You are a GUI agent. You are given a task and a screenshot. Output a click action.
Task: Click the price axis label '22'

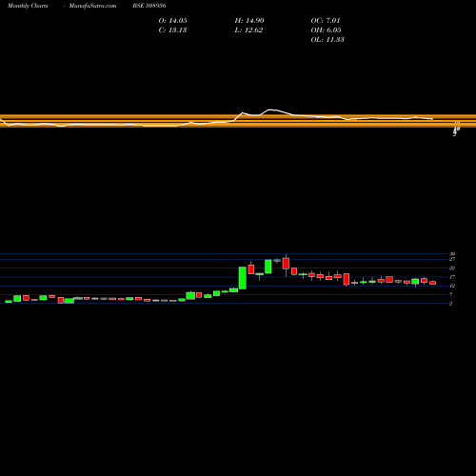pyautogui.click(x=452, y=268)
